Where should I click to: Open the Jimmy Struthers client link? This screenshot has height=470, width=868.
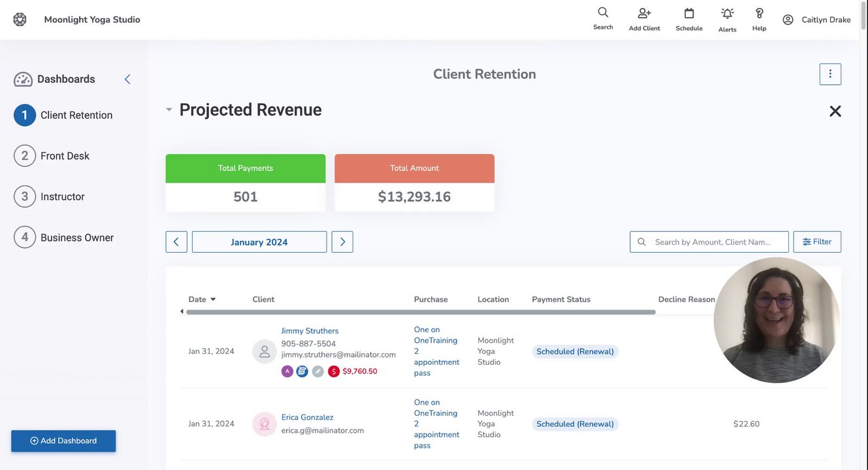[310, 331]
